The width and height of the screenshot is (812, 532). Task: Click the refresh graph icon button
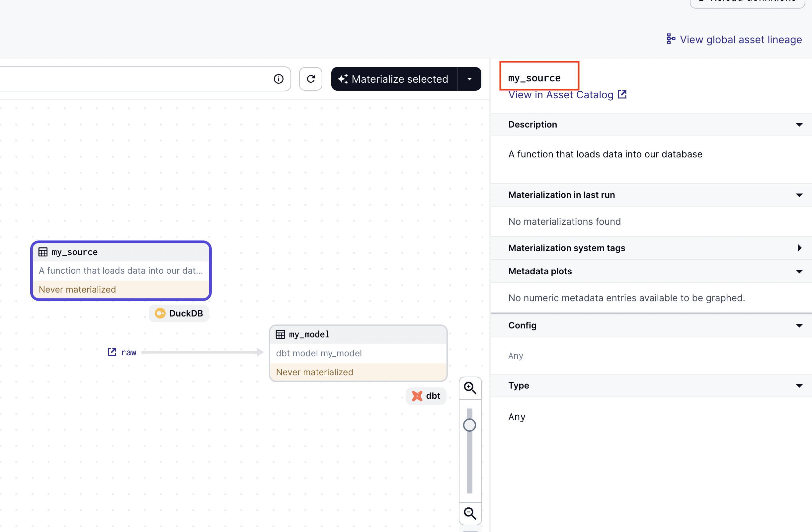(x=310, y=79)
